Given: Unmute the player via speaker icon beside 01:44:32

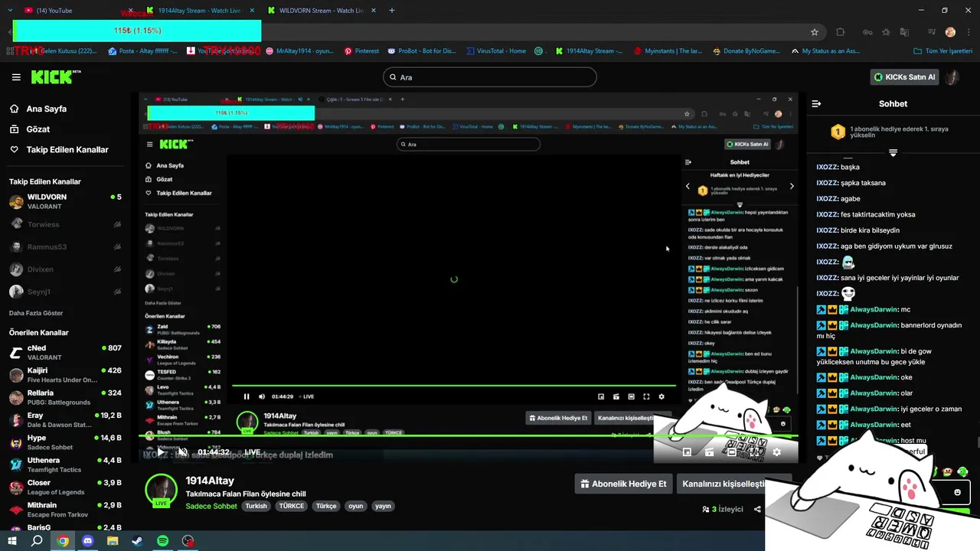Looking at the screenshot, I should pyautogui.click(x=182, y=452).
